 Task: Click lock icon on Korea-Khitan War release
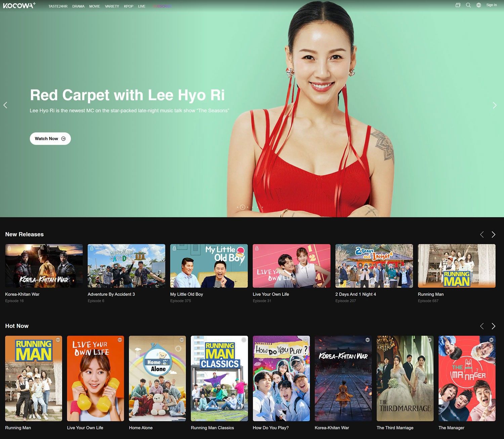click(x=9, y=248)
